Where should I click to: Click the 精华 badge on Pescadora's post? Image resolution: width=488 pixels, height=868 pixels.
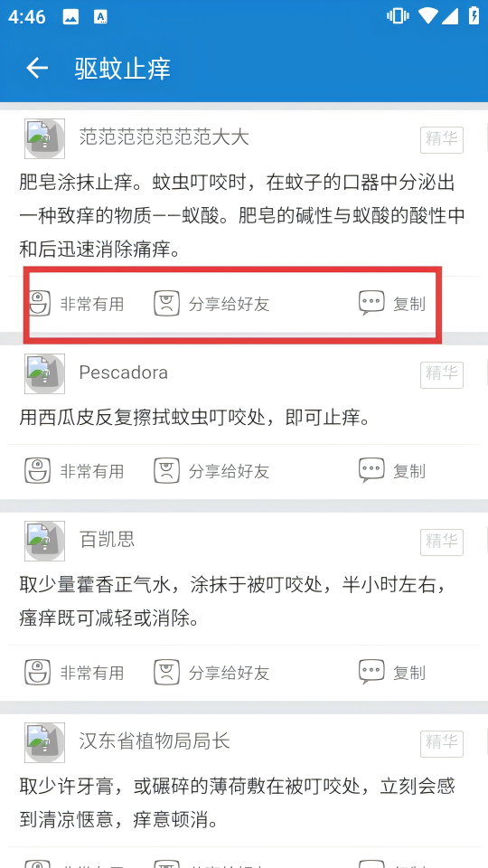coord(442,374)
